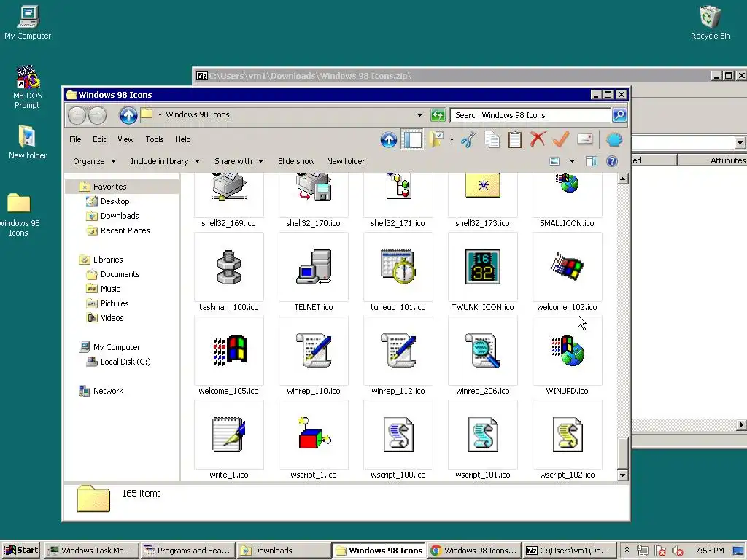Screen dimensions: 747x560
Task: Select WINUPD.ico file
Action: click(567, 356)
